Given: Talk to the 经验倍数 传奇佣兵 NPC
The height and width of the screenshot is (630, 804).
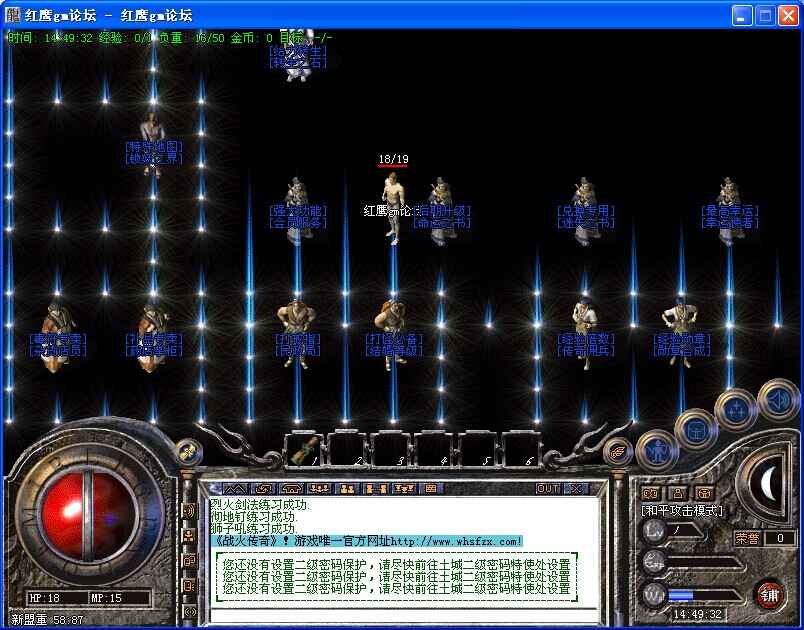Looking at the screenshot, I should (586, 334).
